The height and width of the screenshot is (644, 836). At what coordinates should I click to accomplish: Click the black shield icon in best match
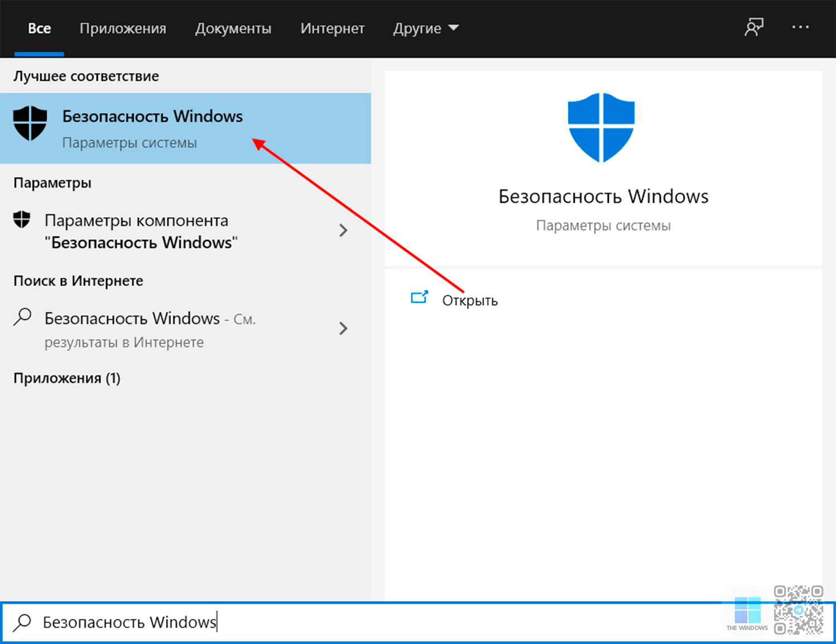[x=30, y=123]
